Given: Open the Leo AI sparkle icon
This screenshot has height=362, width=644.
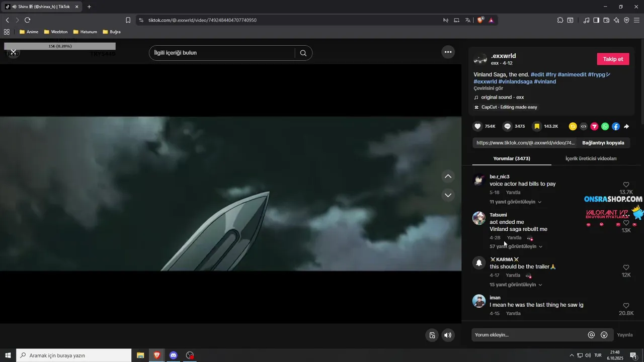Looking at the screenshot, I should pos(616,20).
